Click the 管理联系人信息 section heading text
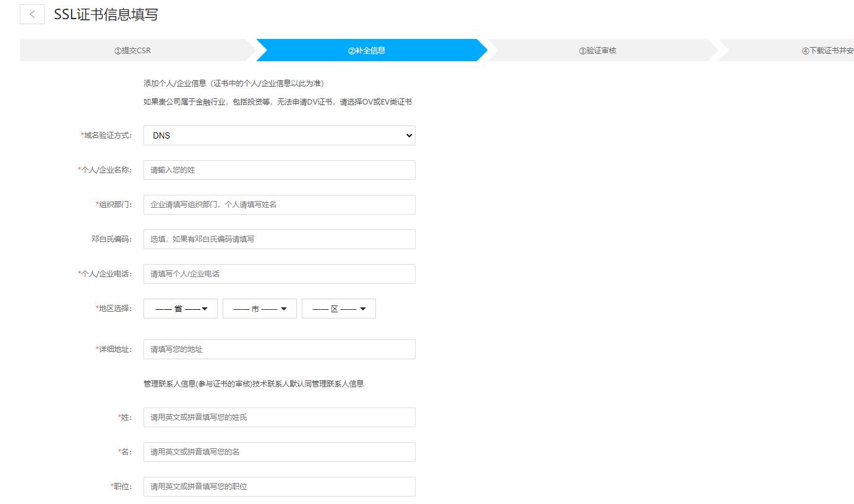854x504 pixels. [x=254, y=384]
